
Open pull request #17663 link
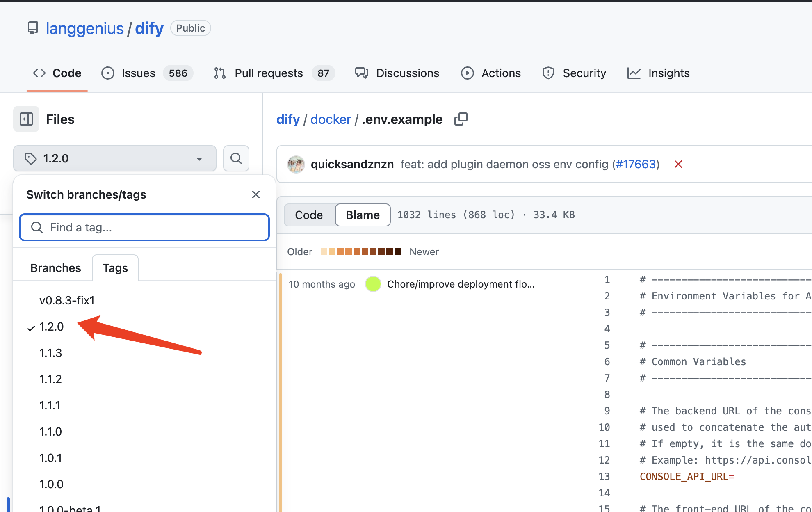click(636, 164)
